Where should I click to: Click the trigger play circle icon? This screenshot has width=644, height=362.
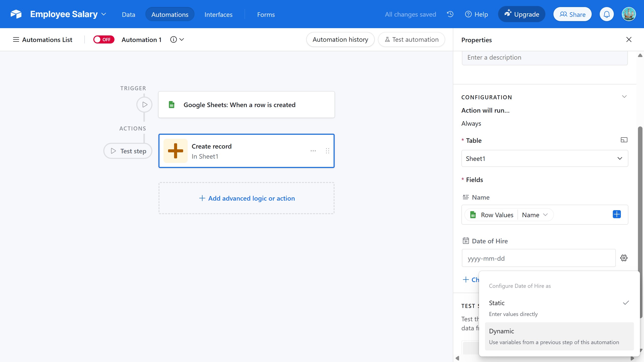(144, 105)
